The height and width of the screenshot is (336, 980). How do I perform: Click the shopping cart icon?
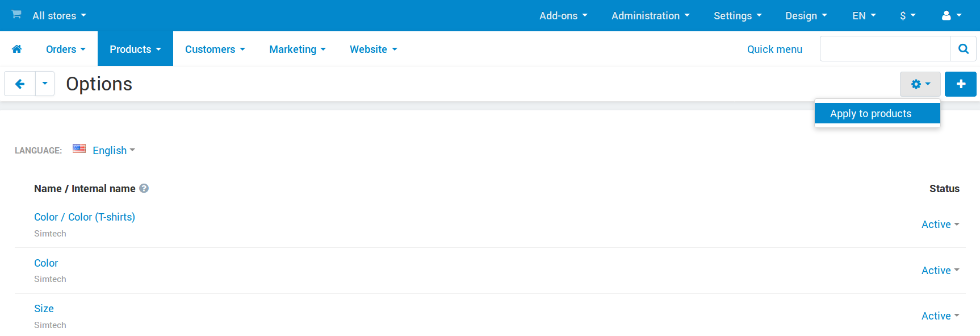click(x=16, y=14)
